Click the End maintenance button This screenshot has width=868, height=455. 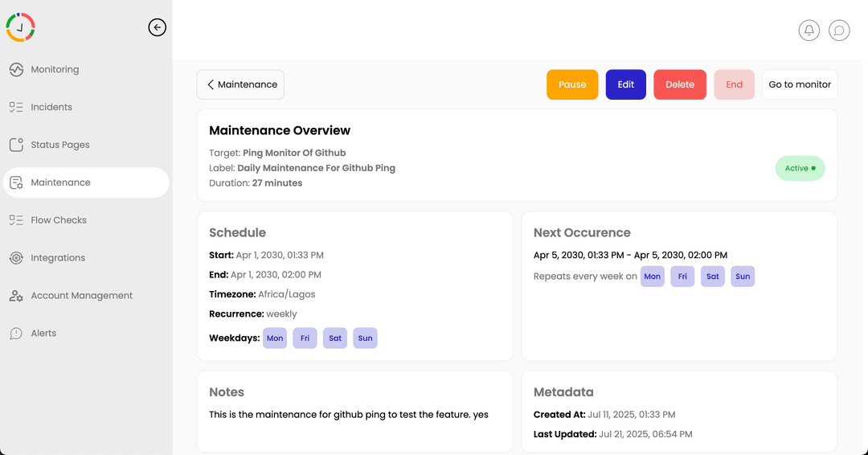tap(734, 84)
